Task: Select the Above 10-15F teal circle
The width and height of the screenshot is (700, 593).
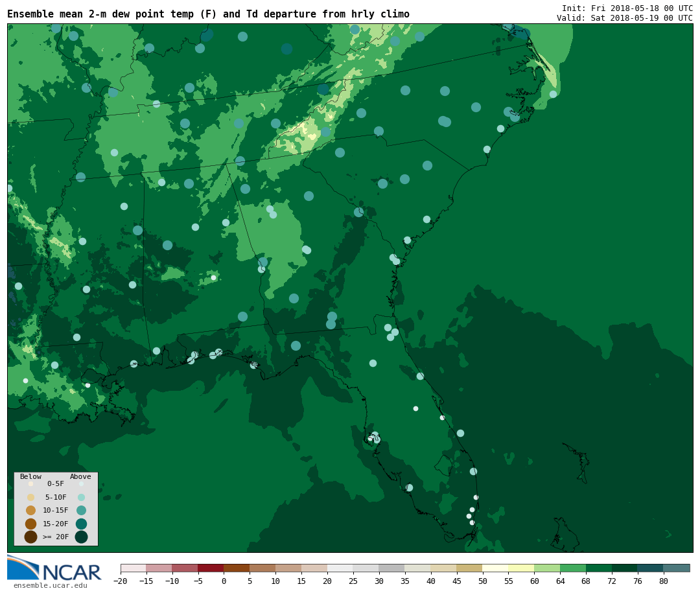Action: [81, 511]
